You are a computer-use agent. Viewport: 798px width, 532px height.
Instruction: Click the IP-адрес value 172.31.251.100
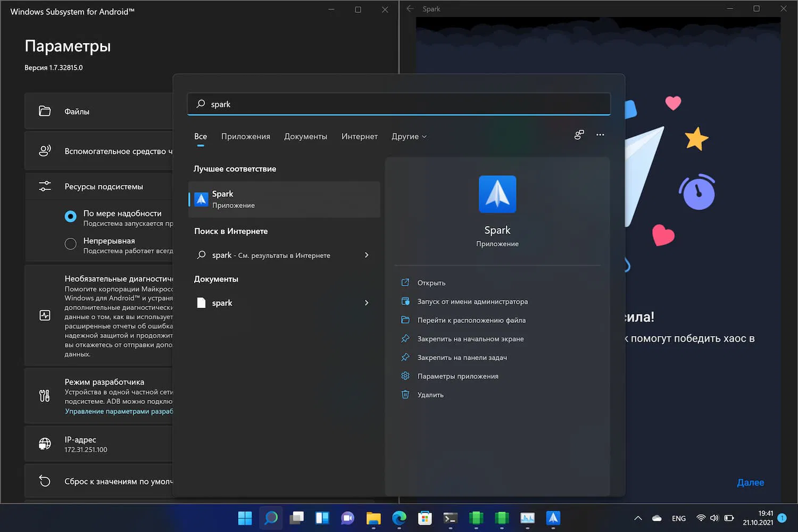click(x=86, y=450)
